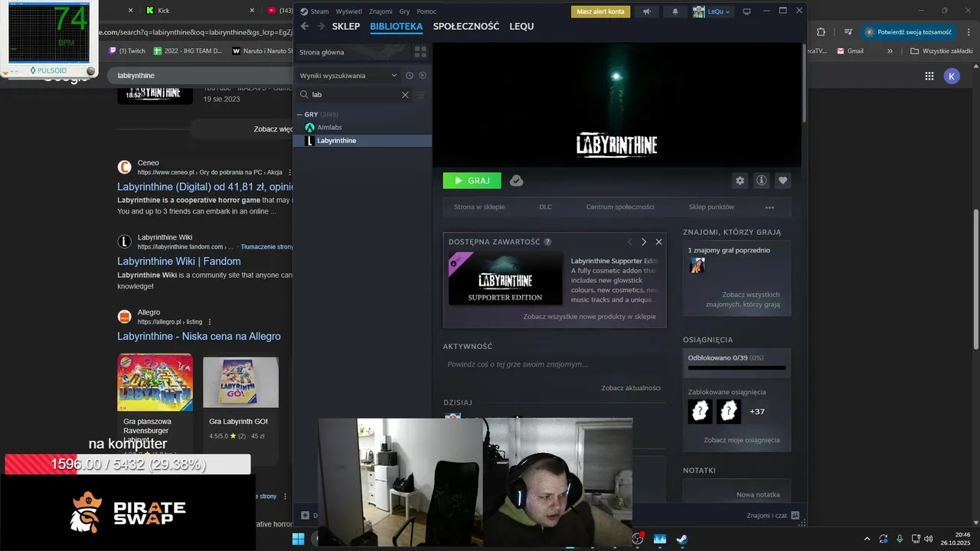This screenshot has height=551, width=980.
Task: Open Sklep punktów link
Action: [711, 207]
